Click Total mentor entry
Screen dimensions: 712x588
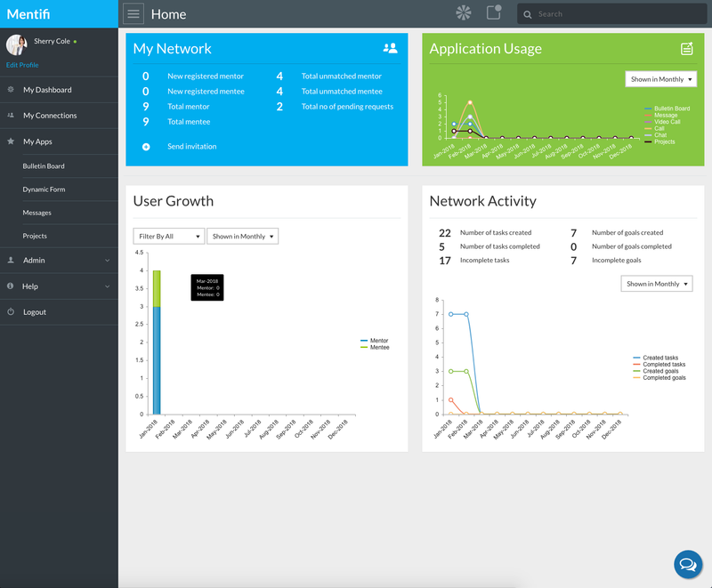click(x=189, y=106)
